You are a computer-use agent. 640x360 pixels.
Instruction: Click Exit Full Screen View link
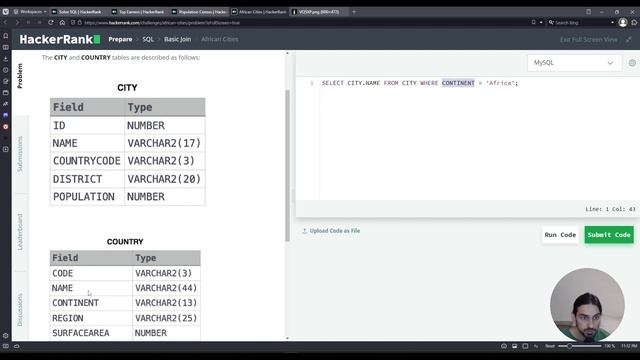(x=589, y=40)
